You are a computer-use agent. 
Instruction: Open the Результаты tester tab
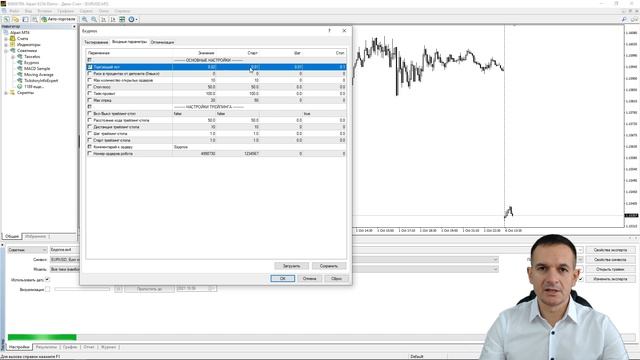(46, 347)
